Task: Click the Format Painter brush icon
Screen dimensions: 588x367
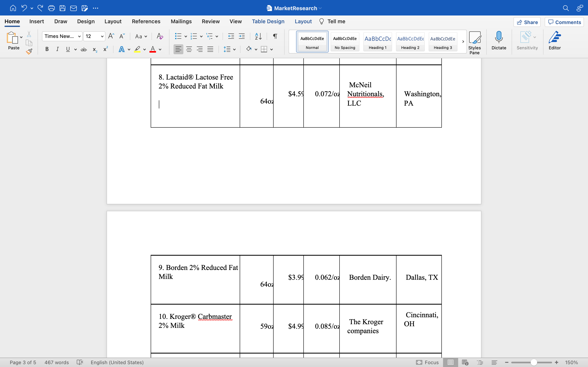Action: (x=29, y=51)
